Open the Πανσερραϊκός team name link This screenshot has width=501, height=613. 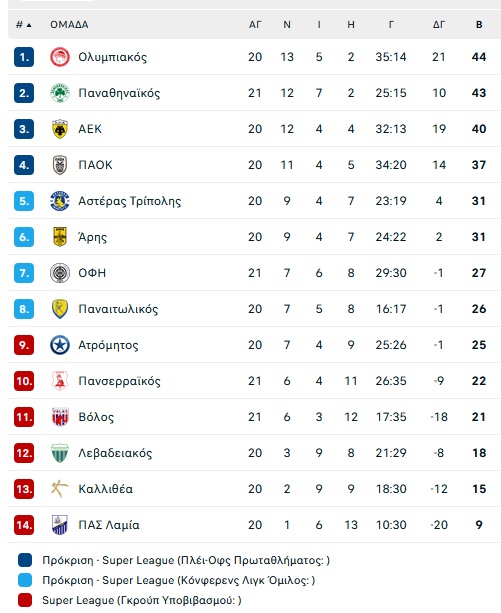[119, 381]
